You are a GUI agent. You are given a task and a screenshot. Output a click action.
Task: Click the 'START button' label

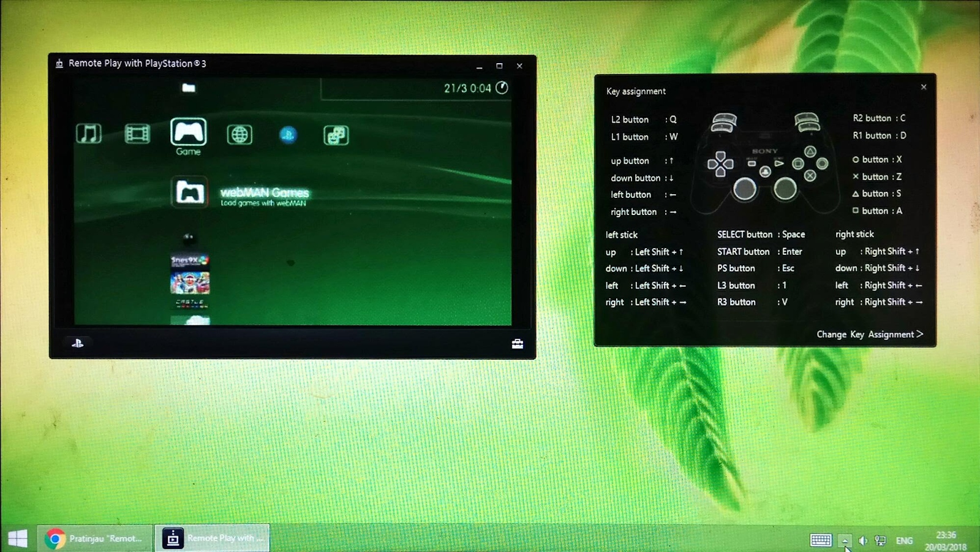click(x=744, y=252)
